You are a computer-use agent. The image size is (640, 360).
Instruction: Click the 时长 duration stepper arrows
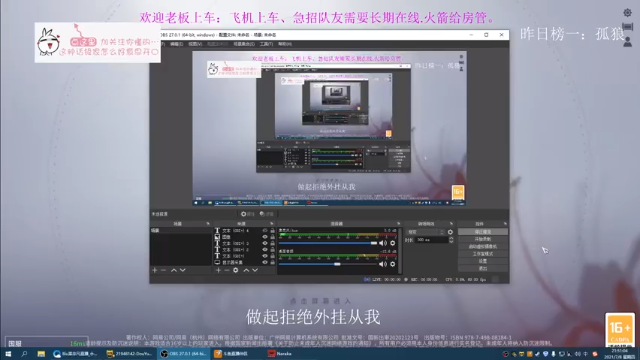(451, 240)
